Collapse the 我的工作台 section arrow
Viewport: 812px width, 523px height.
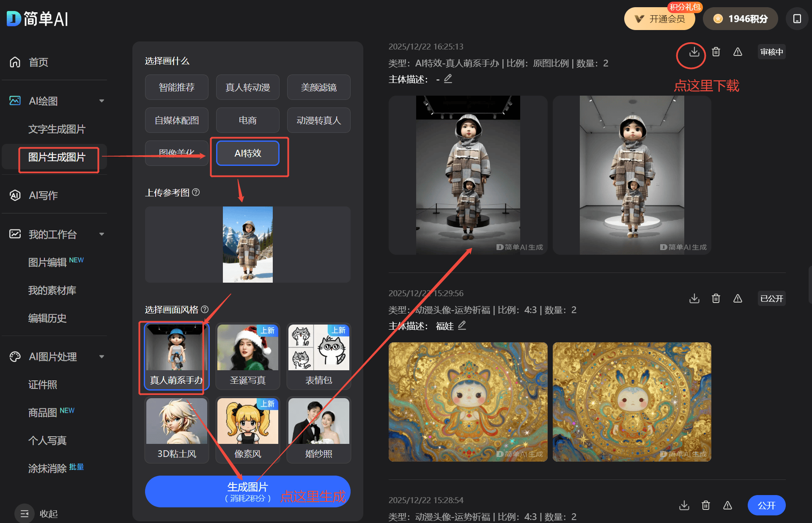(x=101, y=234)
